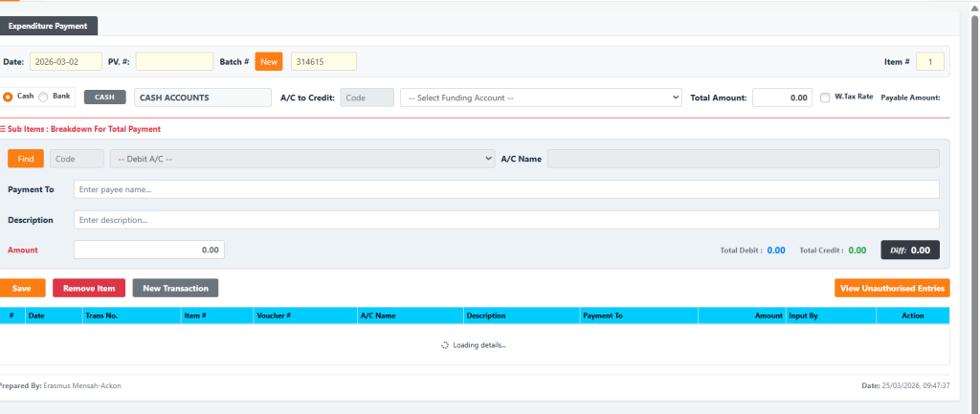The height and width of the screenshot is (414, 980).
Task: Switch to Expenditure Payment tab
Action: point(49,26)
